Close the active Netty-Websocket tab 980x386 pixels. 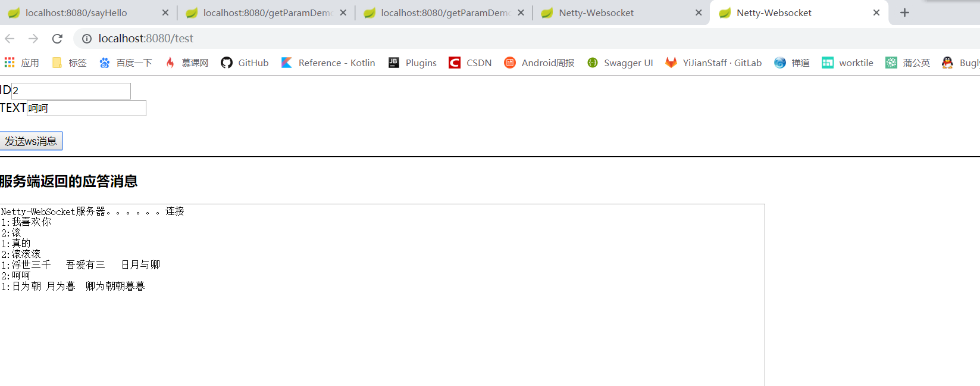coord(876,13)
